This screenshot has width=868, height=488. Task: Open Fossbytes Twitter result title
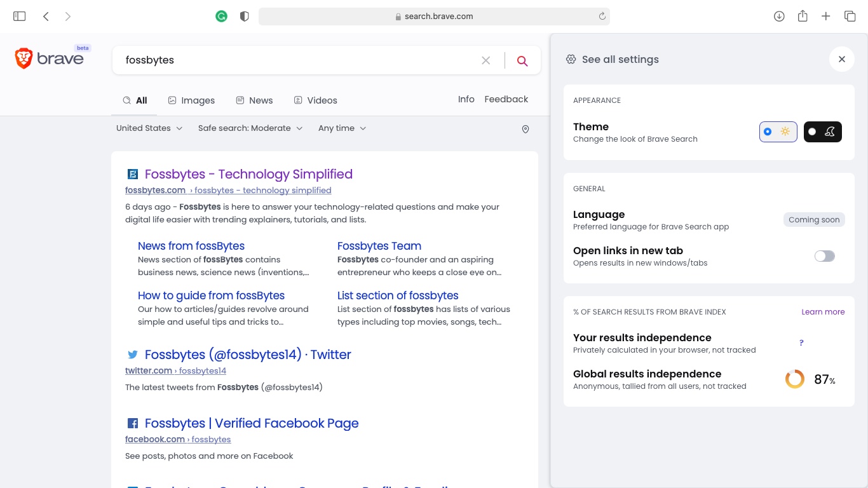[248, 355]
